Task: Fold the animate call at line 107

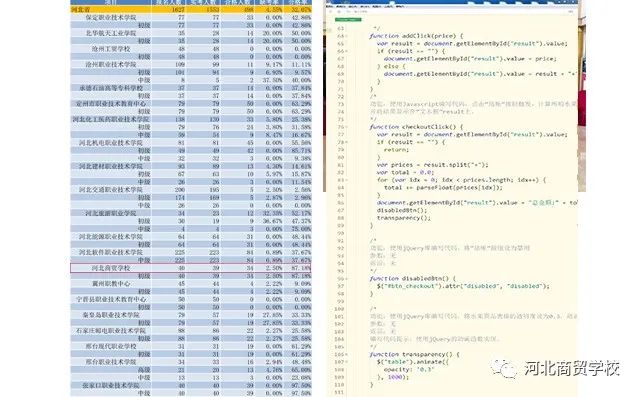Action: tap(346, 362)
